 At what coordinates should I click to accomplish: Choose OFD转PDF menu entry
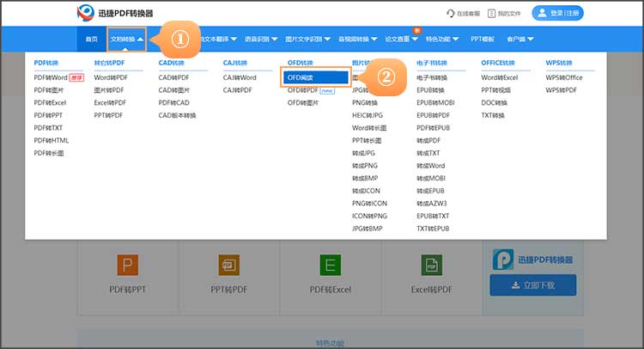[x=303, y=90]
